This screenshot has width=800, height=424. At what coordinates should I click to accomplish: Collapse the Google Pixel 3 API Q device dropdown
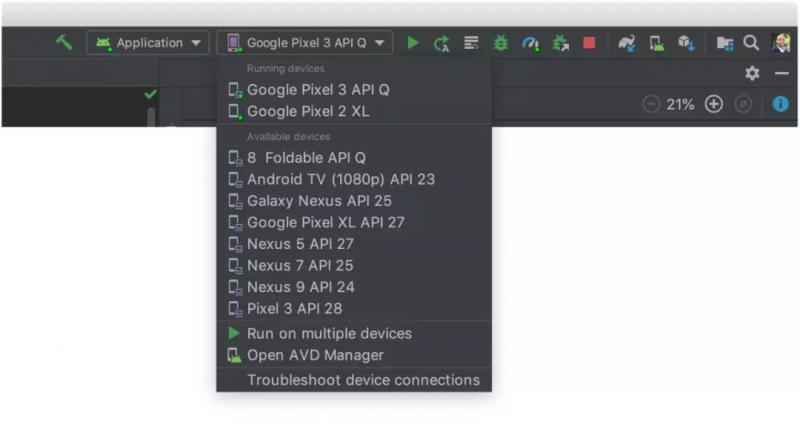coord(305,43)
